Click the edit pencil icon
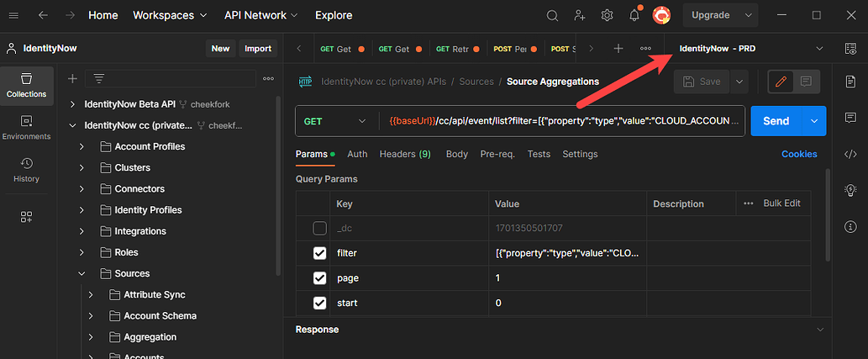This screenshot has width=868, height=359. 781,82
